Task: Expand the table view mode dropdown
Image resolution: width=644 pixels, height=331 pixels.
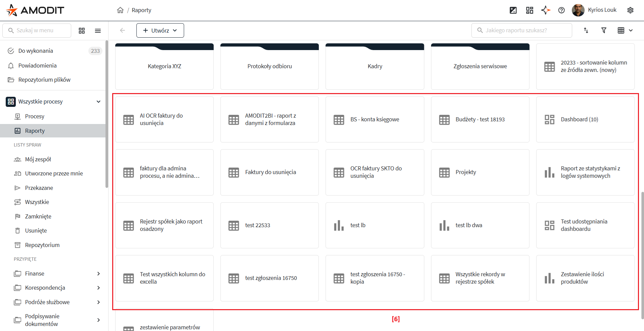Action: coord(625,31)
